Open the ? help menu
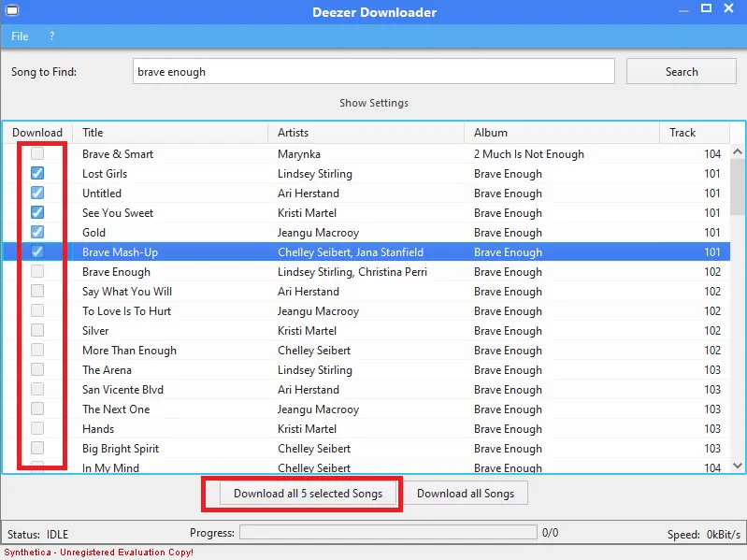747x560 pixels. pyautogui.click(x=52, y=36)
